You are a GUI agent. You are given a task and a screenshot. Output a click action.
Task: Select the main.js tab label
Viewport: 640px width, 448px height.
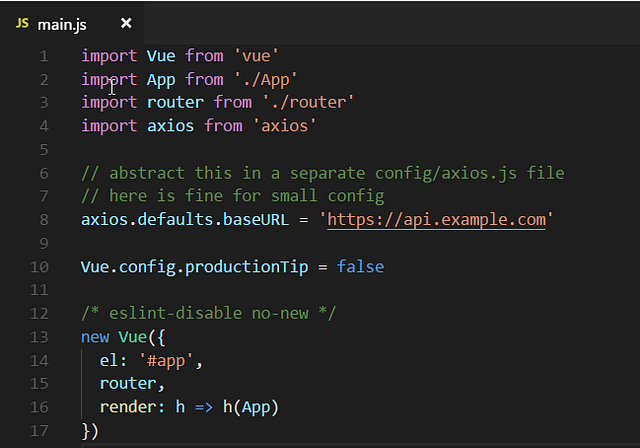click(62, 24)
